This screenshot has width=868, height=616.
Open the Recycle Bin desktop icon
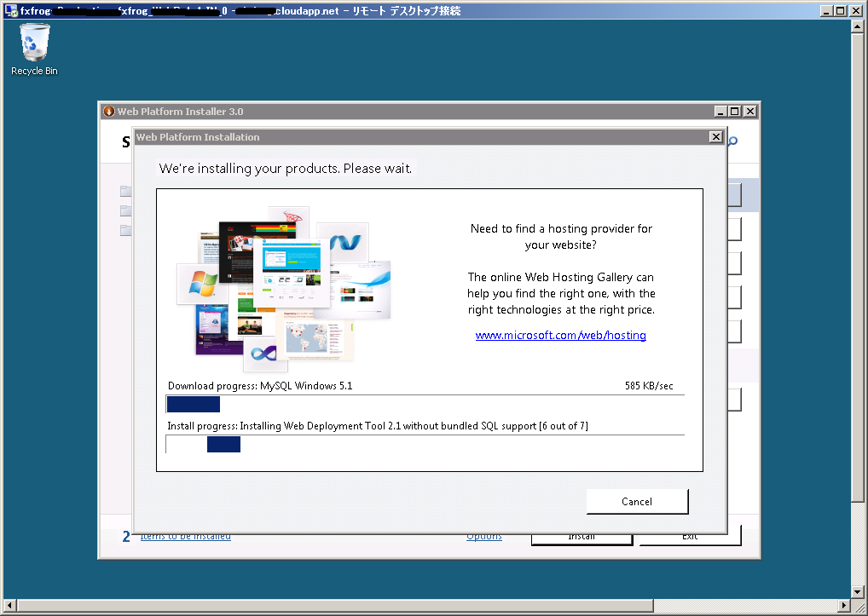click(x=34, y=49)
